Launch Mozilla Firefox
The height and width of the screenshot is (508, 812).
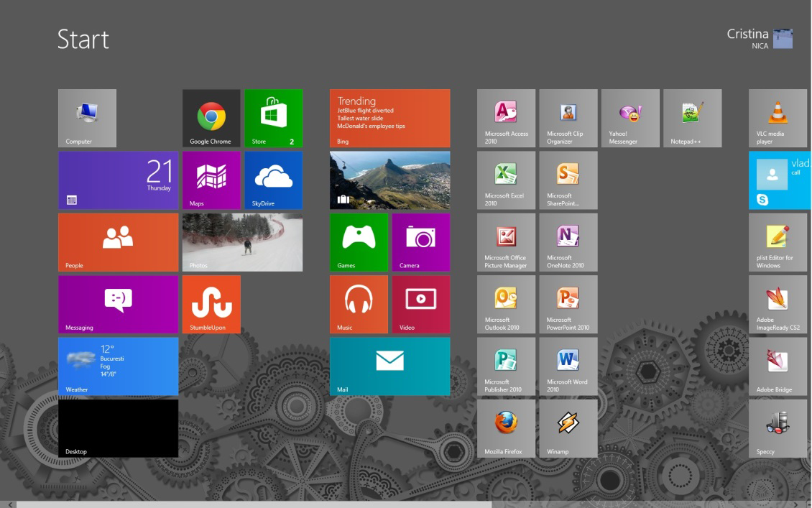506,428
